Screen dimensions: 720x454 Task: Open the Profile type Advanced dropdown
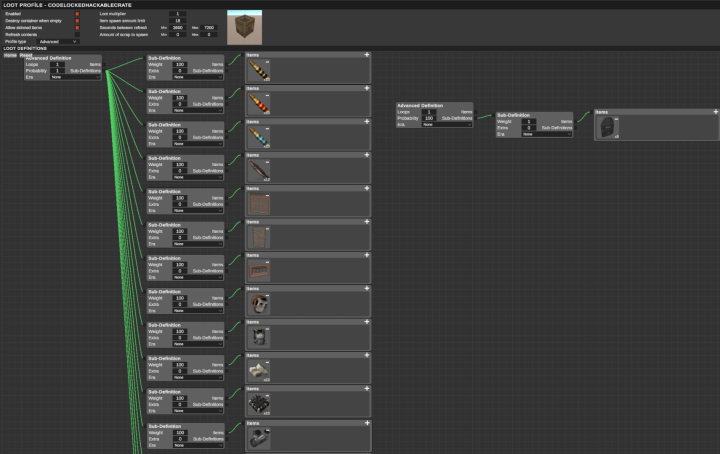pyautogui.click(x=57, y=41)
